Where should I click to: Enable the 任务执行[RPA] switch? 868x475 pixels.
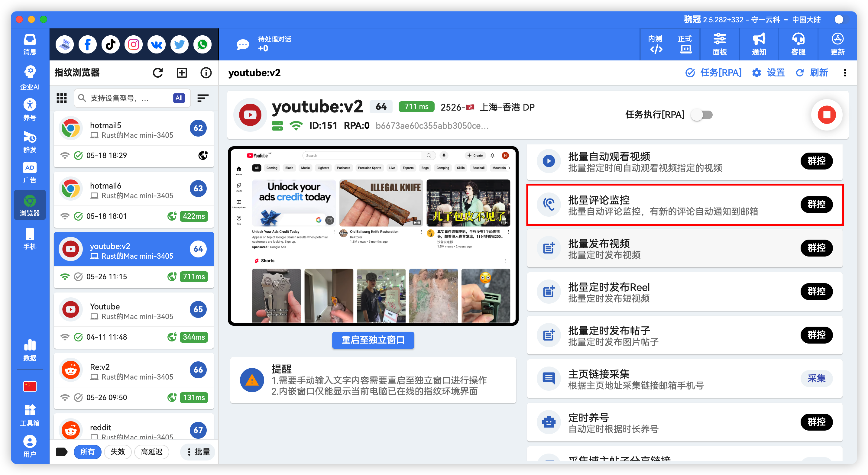(x=702, y=115)
